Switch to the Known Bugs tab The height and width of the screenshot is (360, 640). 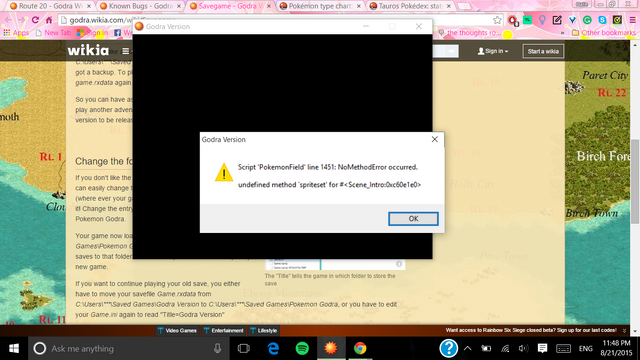coord(140,6)
